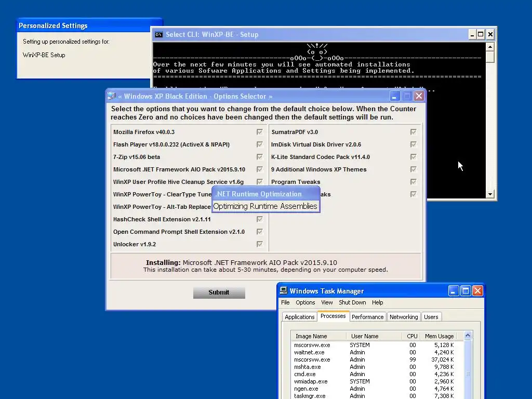Switch to the Networking tab
The height and width of the screenshot is (399, 532).
(x=404, y=317)
